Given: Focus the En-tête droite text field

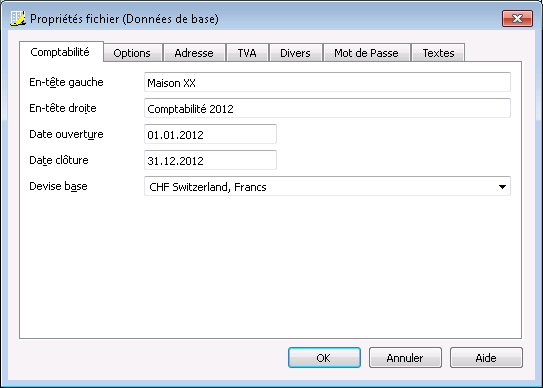Looking at the screenshot, I should [327, 108].
